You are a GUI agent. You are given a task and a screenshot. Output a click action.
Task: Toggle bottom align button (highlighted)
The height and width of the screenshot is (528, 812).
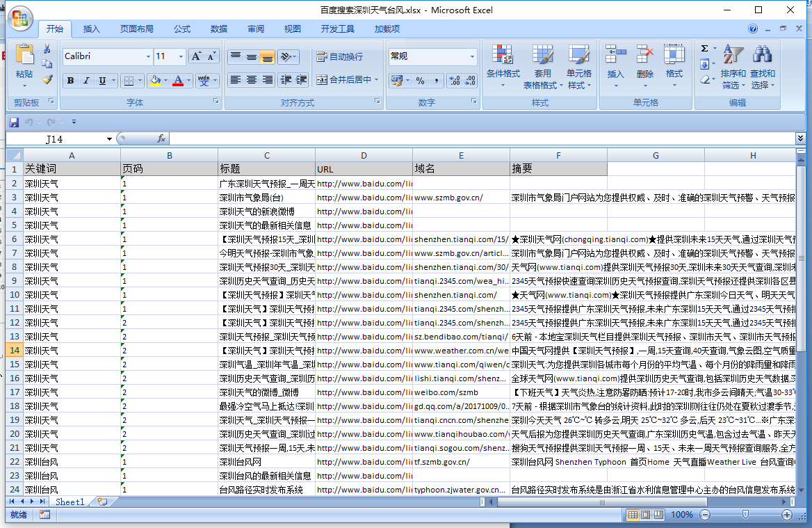267,56
